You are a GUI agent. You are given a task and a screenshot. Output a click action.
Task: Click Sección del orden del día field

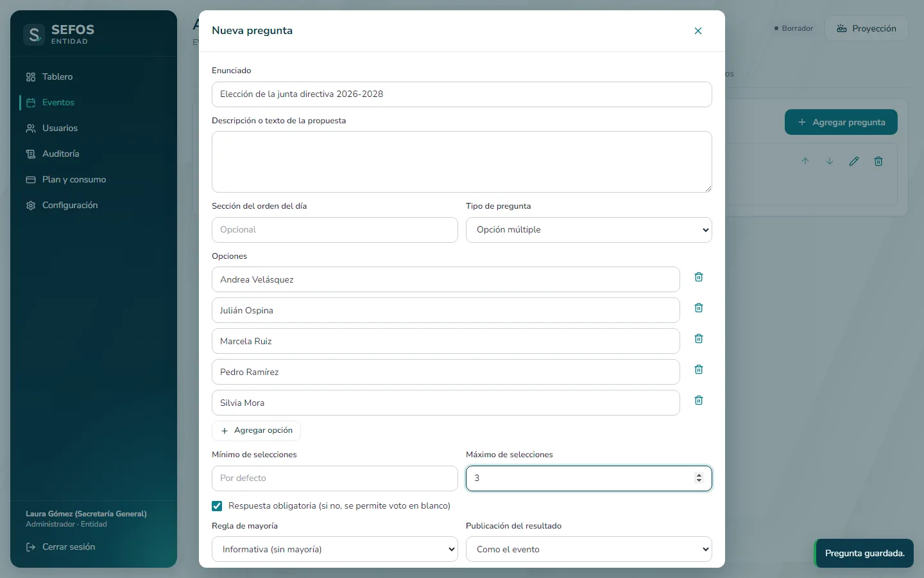[335, 230]
